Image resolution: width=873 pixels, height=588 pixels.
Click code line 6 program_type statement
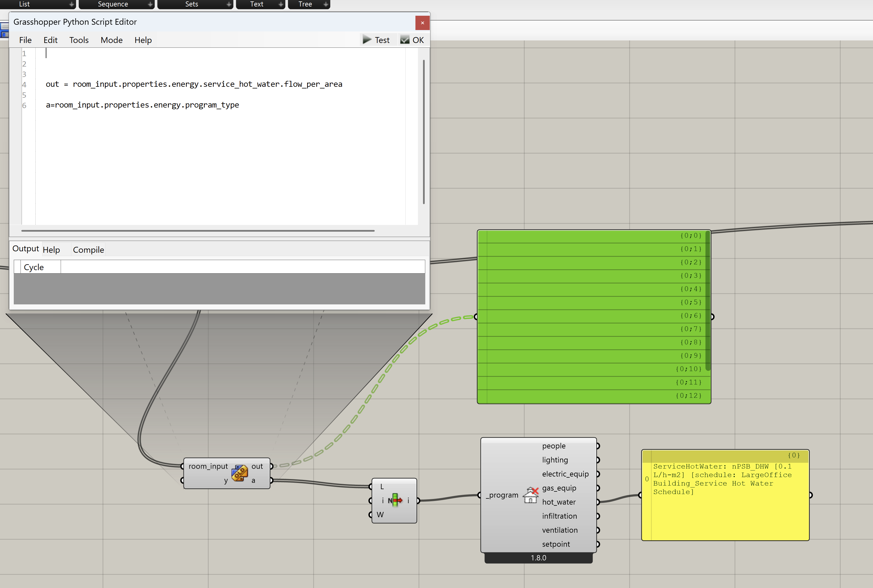pyautogui.click(x=142, y=105)
